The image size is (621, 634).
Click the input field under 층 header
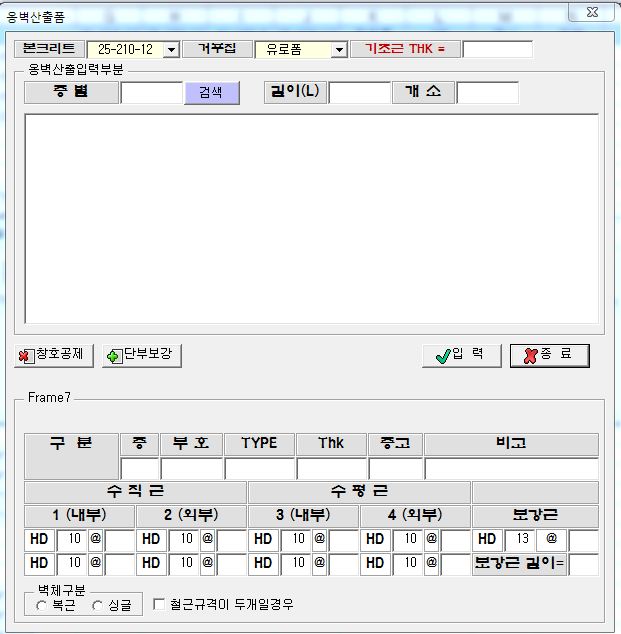[x=139, y=469]
